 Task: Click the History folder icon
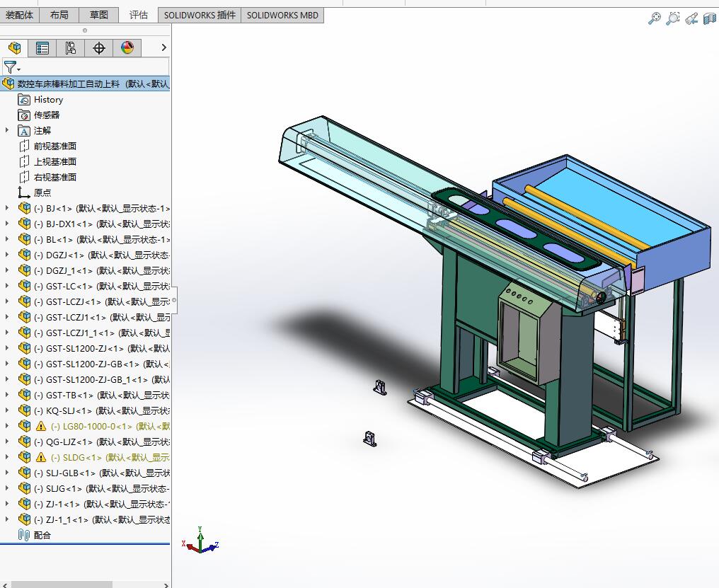coord(24,100)
